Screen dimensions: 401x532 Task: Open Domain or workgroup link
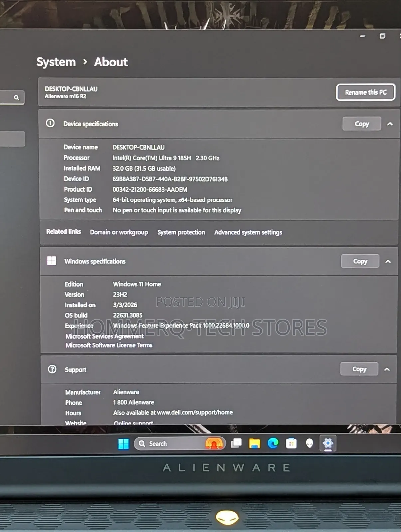(119, 232)
